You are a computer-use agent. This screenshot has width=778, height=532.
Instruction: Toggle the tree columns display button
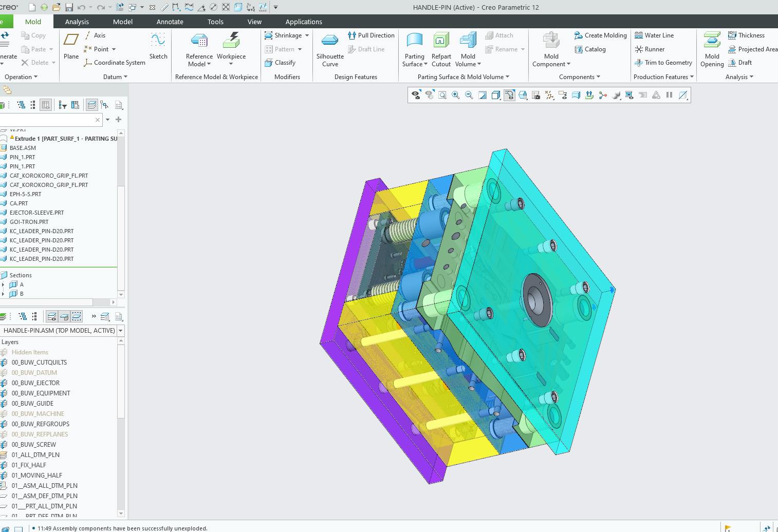(x=46, y=105)
